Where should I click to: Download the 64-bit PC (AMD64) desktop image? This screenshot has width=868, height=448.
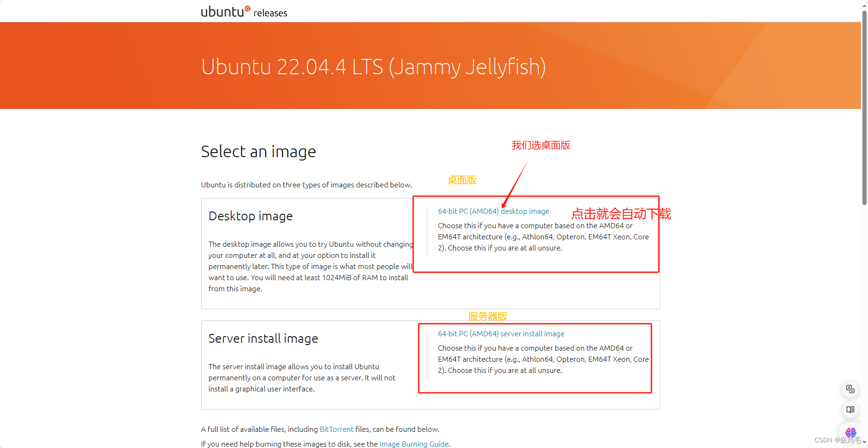point(493,211)
